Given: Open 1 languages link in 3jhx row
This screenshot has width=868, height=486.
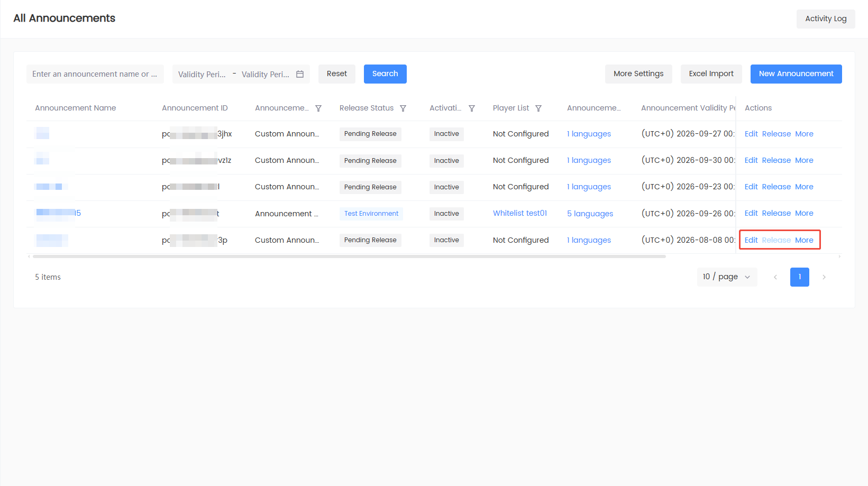Looking at the screenshot, I should click(589, 134).
